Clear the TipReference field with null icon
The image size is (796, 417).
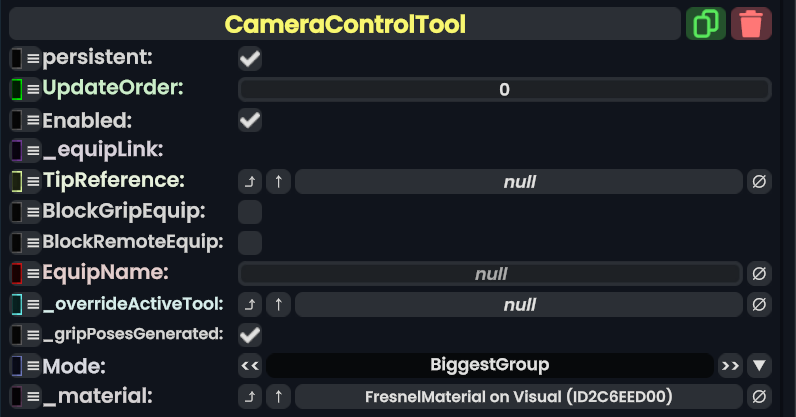(759, 182)
